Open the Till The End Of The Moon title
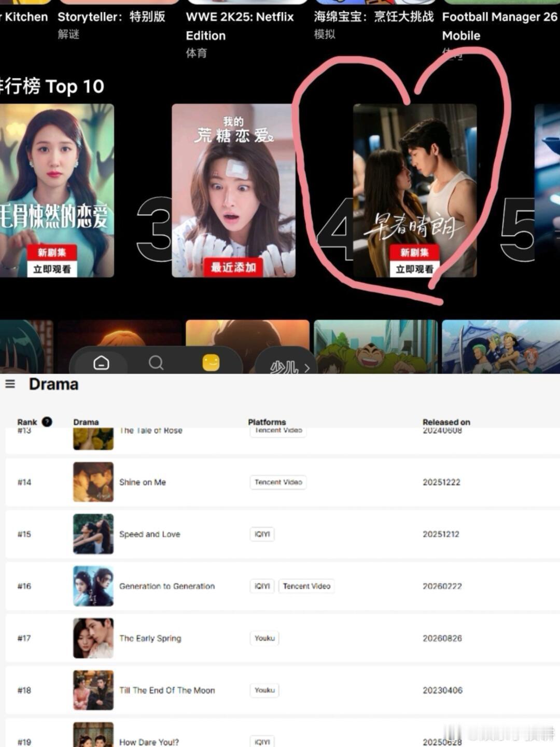Viewport: 560px width, 747px height. (x=167, y=690)
